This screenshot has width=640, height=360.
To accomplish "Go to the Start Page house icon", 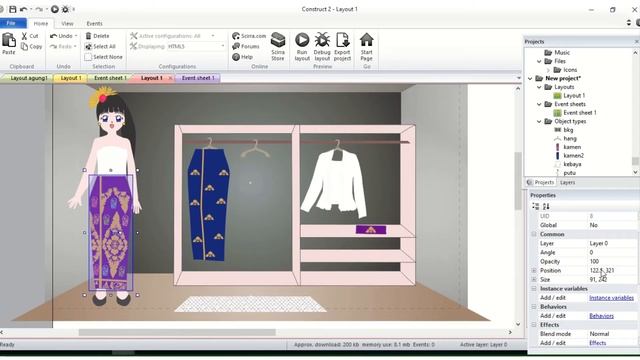I will click(367, 40).
